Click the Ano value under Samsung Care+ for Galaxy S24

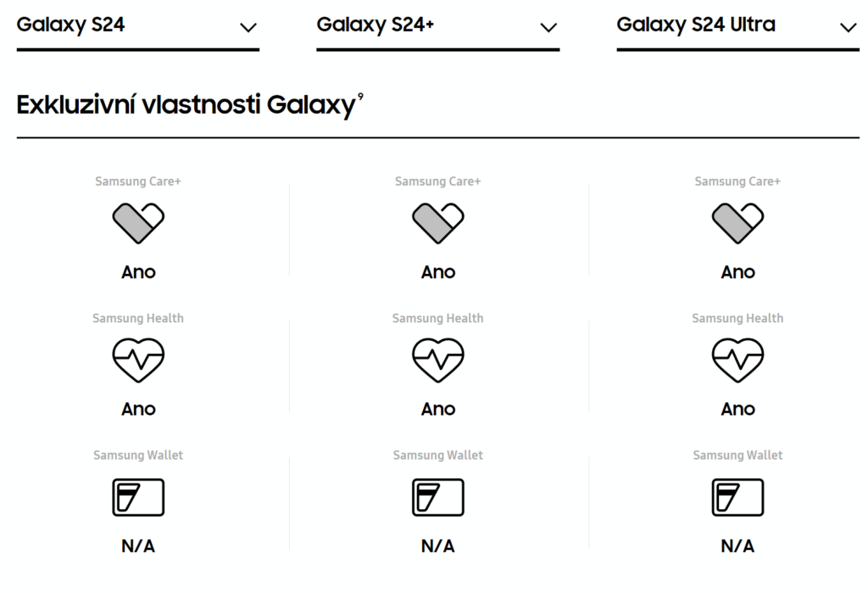[x=138, y=272]
